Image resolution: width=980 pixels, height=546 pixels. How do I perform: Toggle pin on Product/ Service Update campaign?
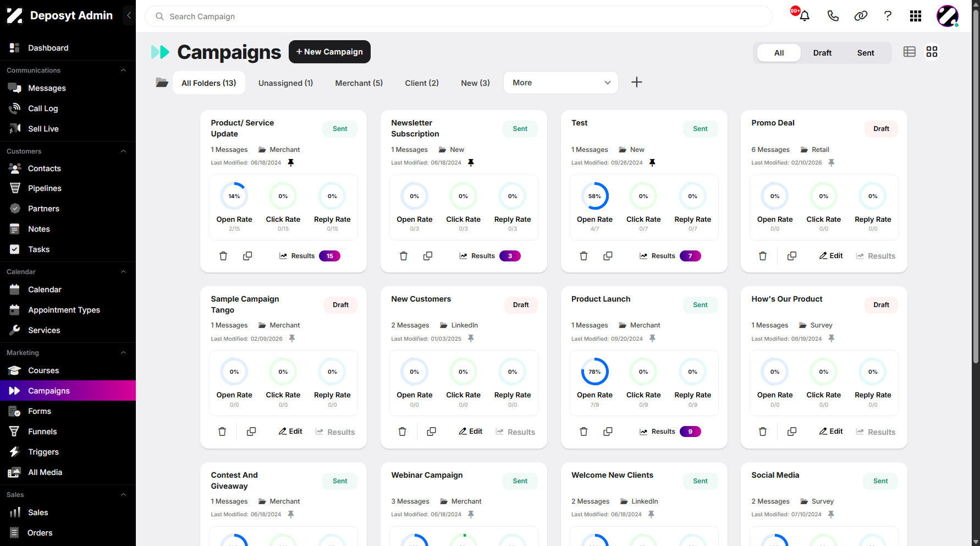291,162
